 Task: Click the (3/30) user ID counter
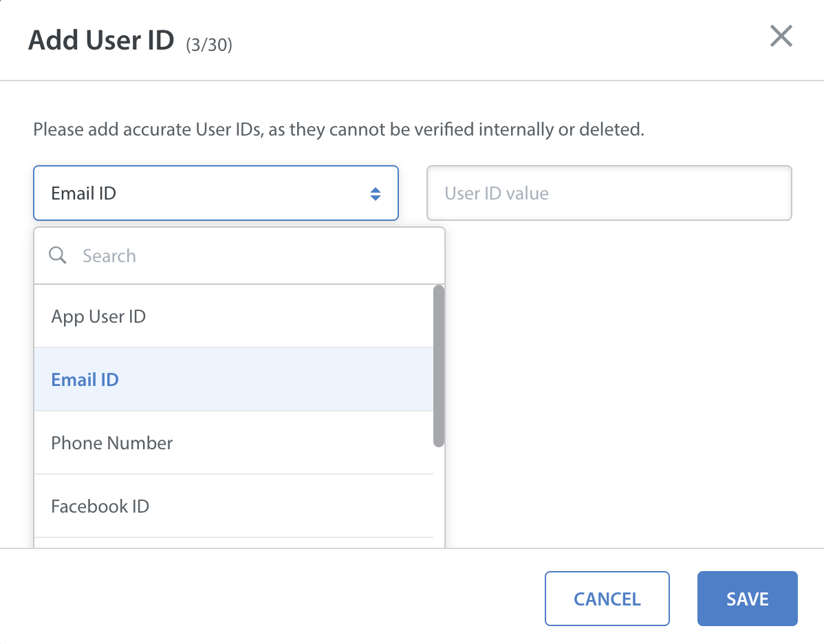pyautogui.click(x=209, y=45)
